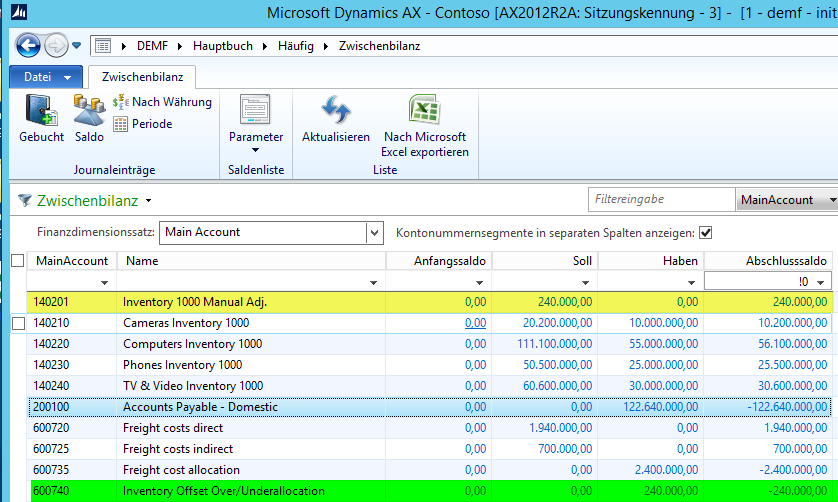Image resolution: width=838 pixels, height=502 pixels.
Task: Open the Datei menu
Action: click(x=46, y=76)
